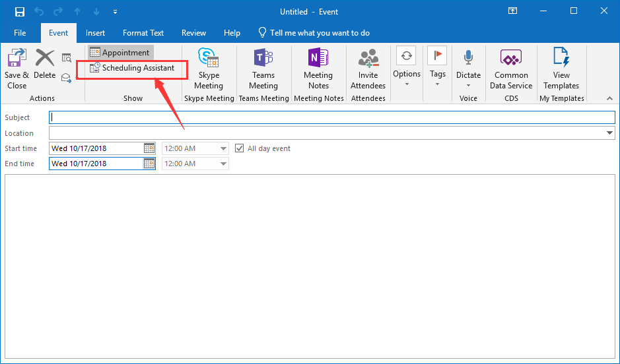The width and height of the screenshot is (620, 364).
Task: Click the Save icon in title bar
Action: click(x=19, y=12)
